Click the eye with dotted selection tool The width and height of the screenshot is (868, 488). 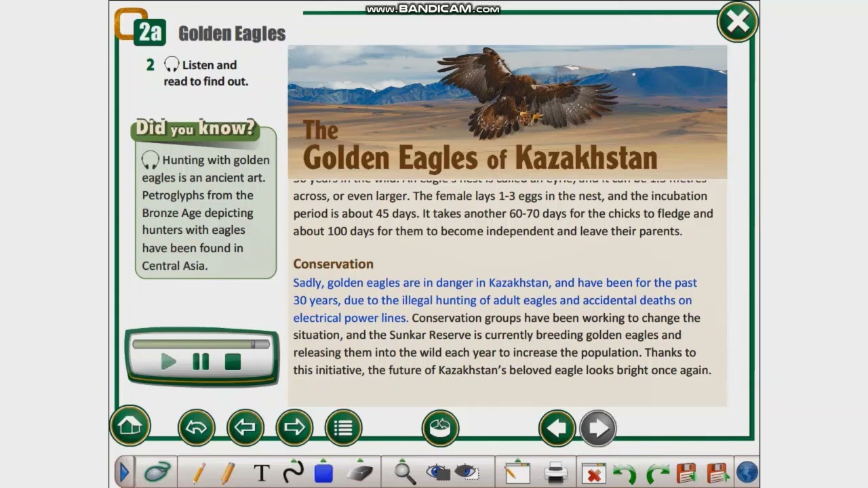pos(467,472)
